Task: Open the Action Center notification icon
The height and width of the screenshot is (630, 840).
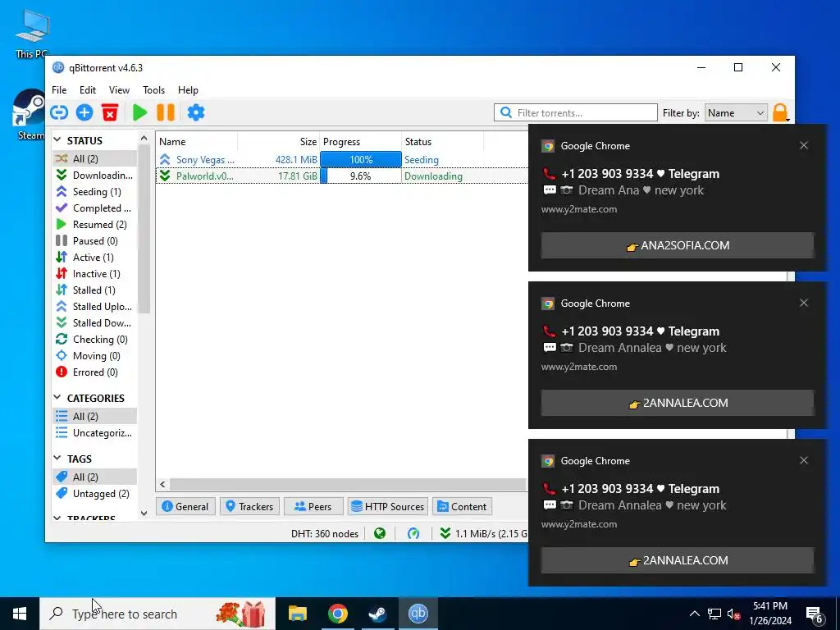Action: tap(815, 614)
